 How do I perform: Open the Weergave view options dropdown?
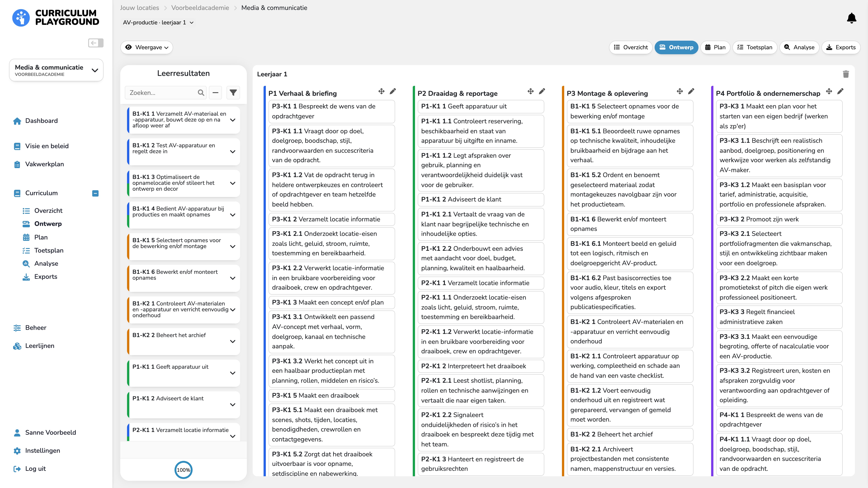point(146,47)
